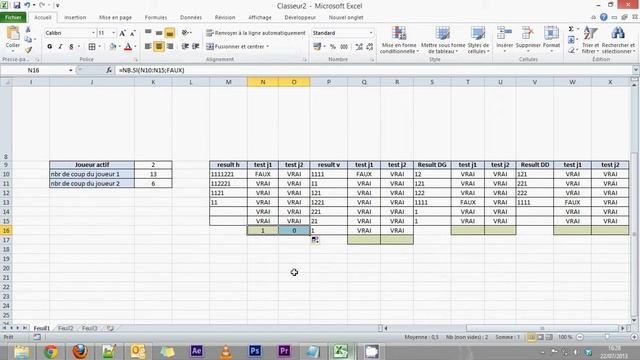
Task: Redo the last undone action
Action: [42, 5]
